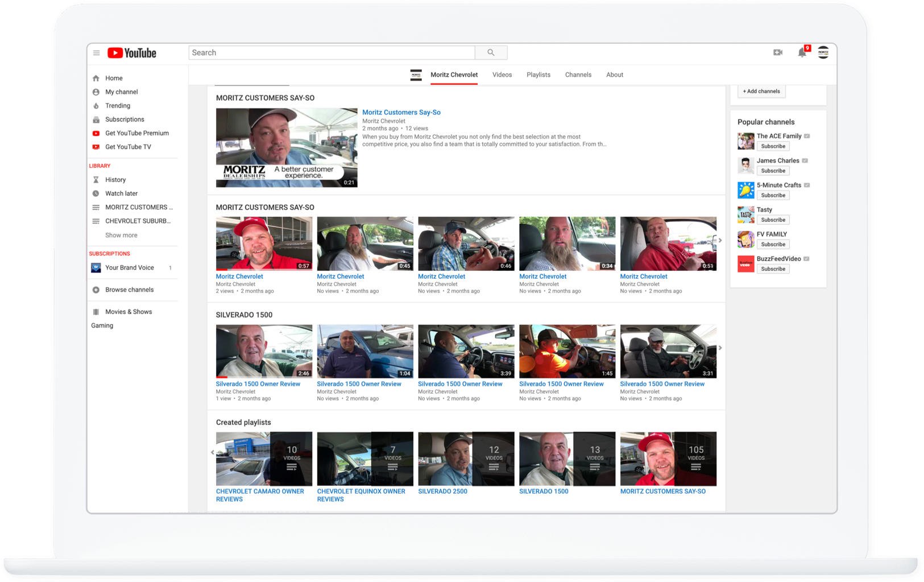Subscribe to The ACE Family channel
The image size is (924, 582).
point(772,146)
